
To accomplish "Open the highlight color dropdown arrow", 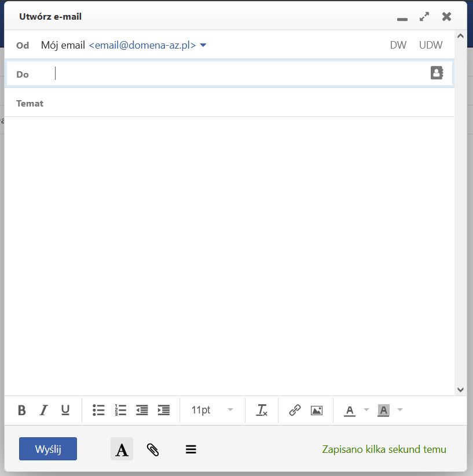I will [x=400, y=410].
